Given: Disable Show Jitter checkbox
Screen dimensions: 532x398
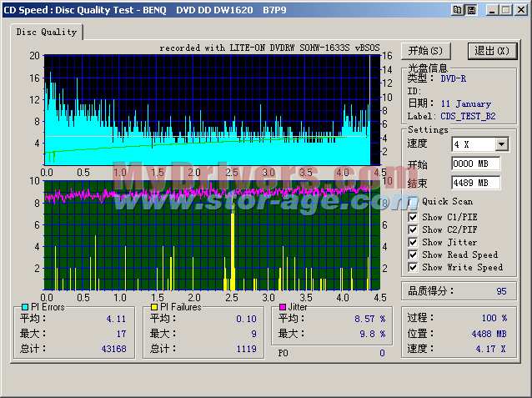Looking at the screenshot, I should [x=414, y=243].
